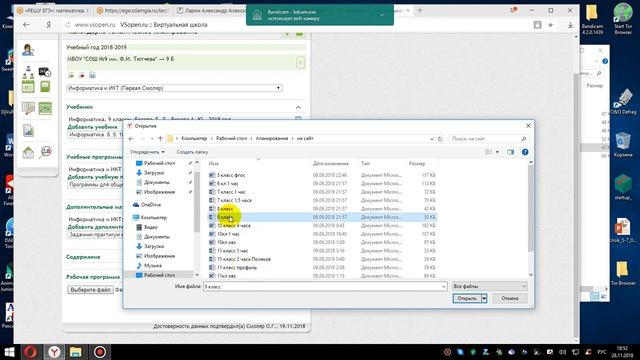Select Компьютер in the navigation pane
The width and height of the screenshot is (640, 360).
[153, 218]
